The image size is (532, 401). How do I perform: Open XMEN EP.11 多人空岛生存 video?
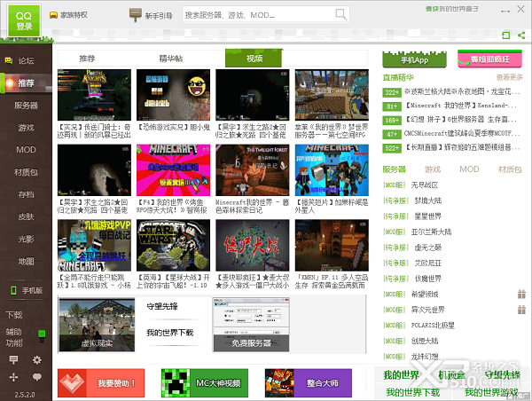[x=332, y=245]
